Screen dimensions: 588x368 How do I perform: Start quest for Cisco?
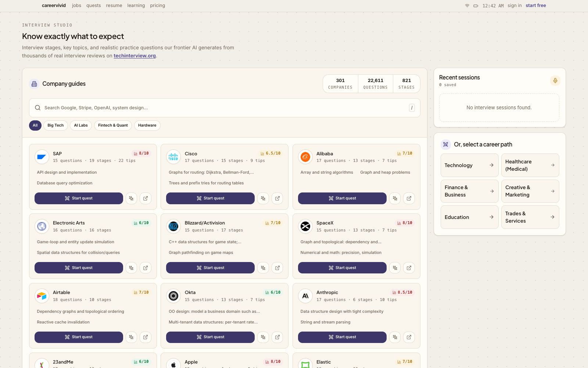pos(210,198)
